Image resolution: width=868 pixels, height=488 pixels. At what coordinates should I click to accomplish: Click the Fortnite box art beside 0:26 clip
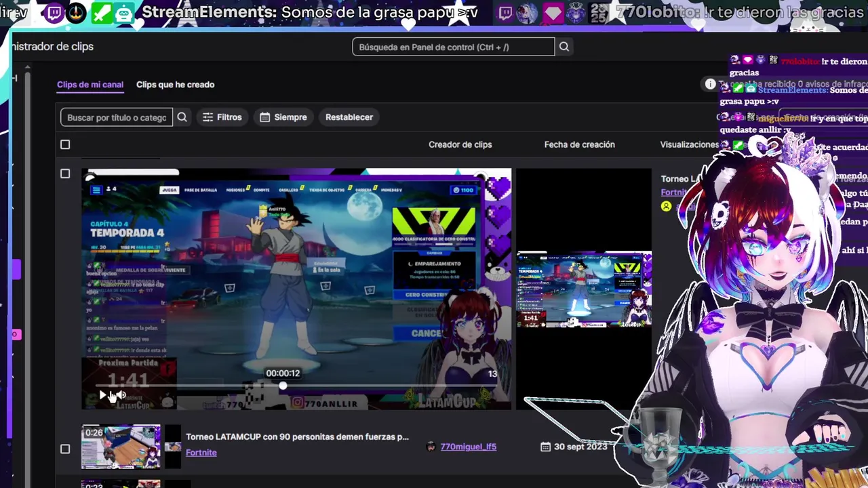click(x=173, y=447)
